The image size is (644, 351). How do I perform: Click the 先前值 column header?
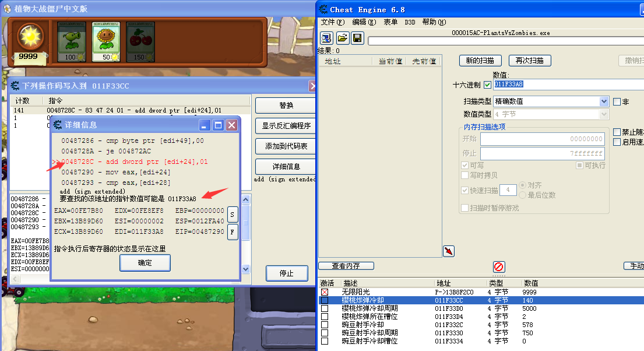pyautogui.click(x=424, y=61)
